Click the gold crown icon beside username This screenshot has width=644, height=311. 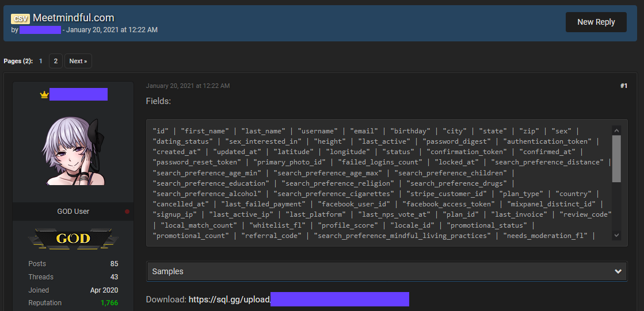point(44,95)
